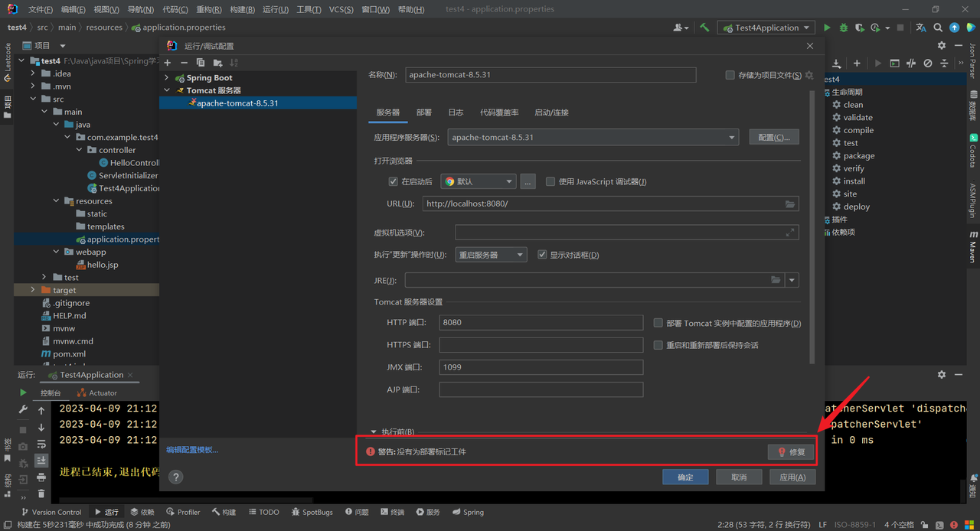Remove selected run configuration with minus icon
980x531 pixels.
184,63
